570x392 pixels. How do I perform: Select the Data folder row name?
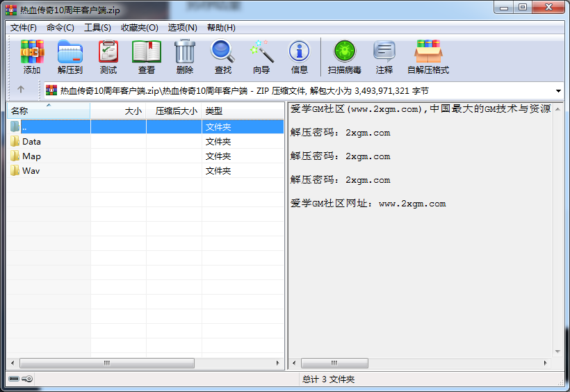pyautogui.click(x=31, y=142)
